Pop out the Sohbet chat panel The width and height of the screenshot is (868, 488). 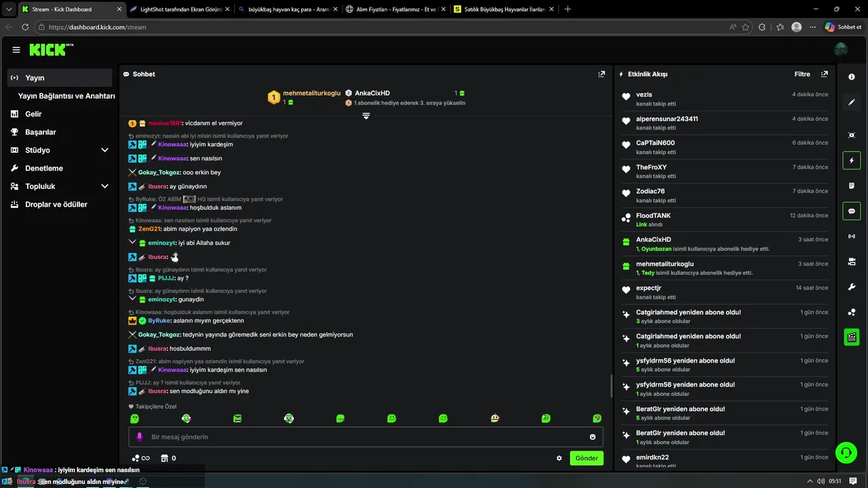601,74
